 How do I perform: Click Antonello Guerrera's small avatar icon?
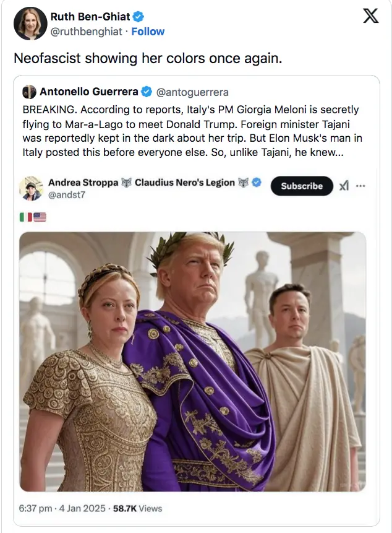pyautogui.click(x=29, y=92)
